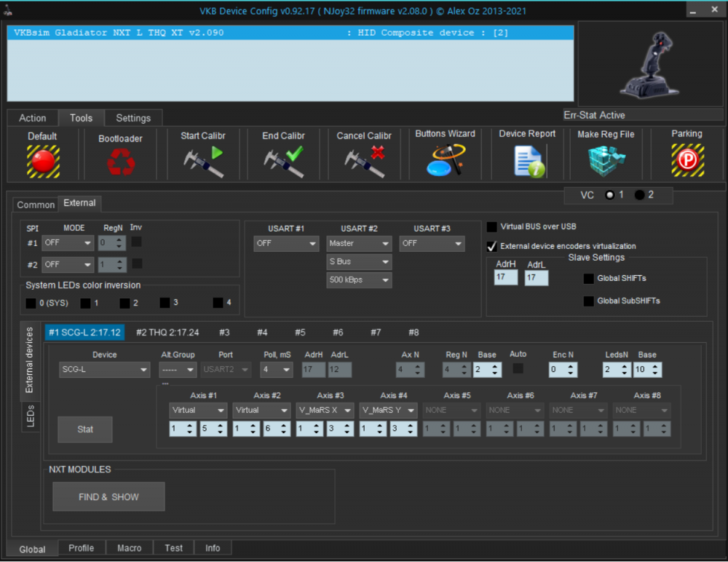Image resolution: width=728 pixels, height=562 pixels.
Task: Finish calibration via End Calibr icon
Action: coord(283,162)
